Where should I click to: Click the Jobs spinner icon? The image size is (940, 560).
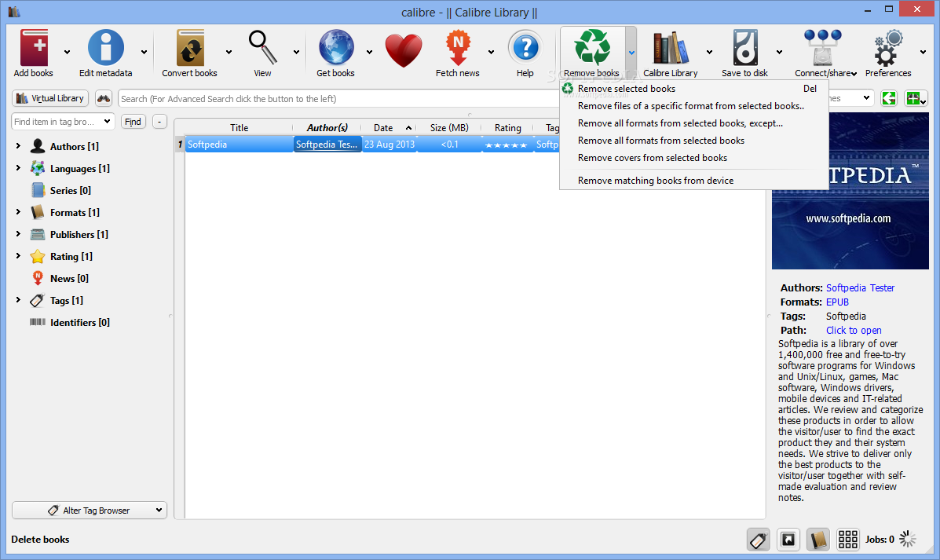click(908, 539)
